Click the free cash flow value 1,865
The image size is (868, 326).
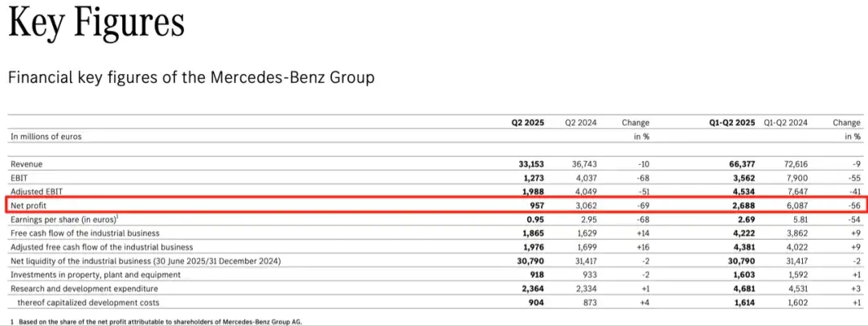[x=532, y=233]
